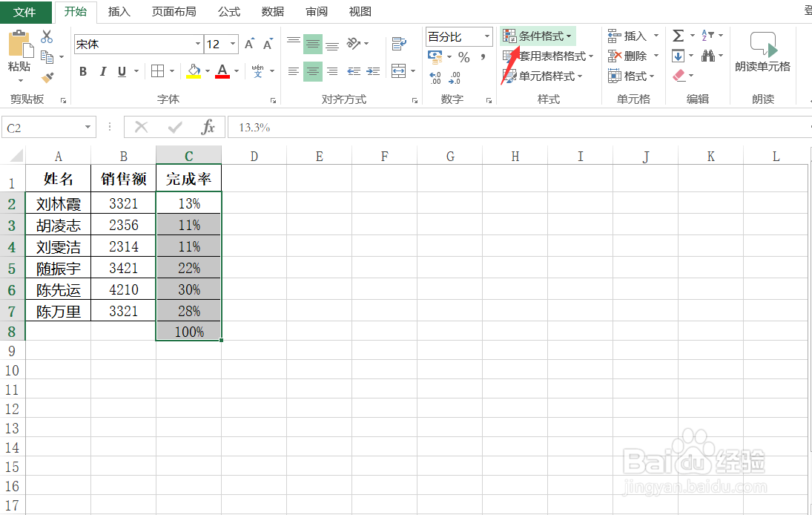This screenshot has width=812, height=515.
Task: Toggle bold formatting
Action: coord(82,71)
